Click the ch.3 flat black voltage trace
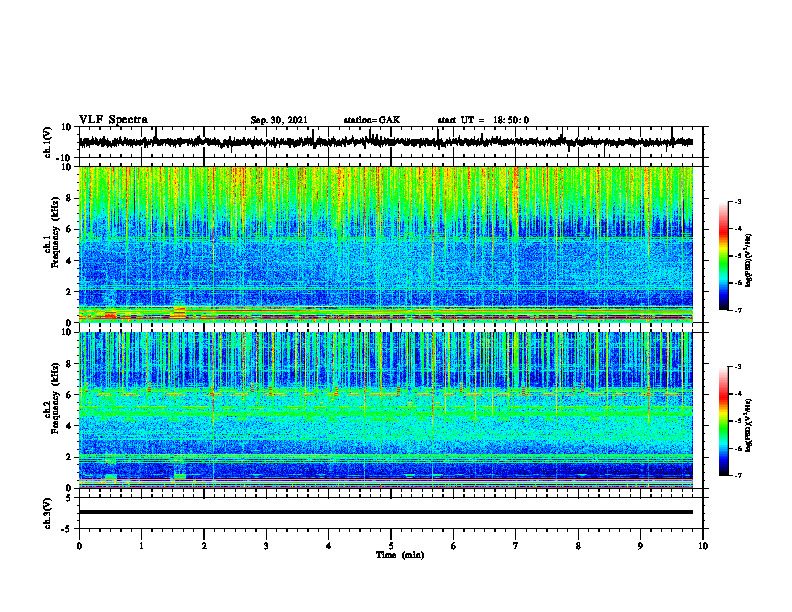792x612 pixels. (x=385, y=512)
